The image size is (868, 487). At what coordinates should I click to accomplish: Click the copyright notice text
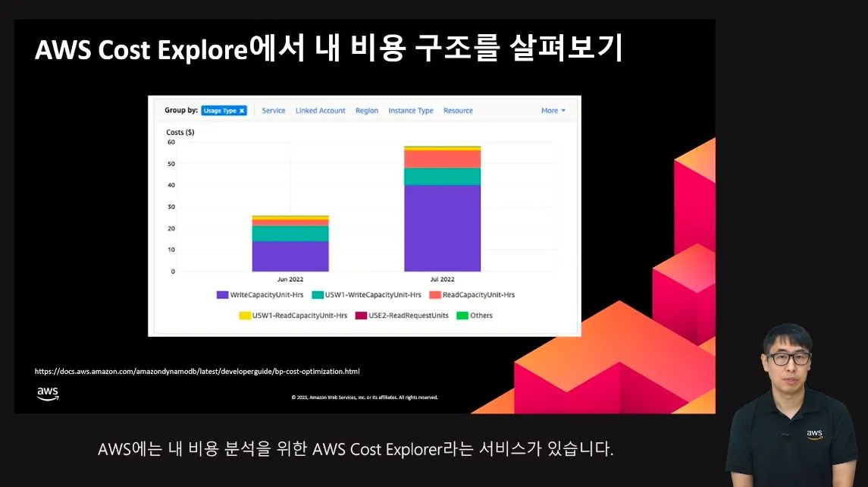pos(365,397)
